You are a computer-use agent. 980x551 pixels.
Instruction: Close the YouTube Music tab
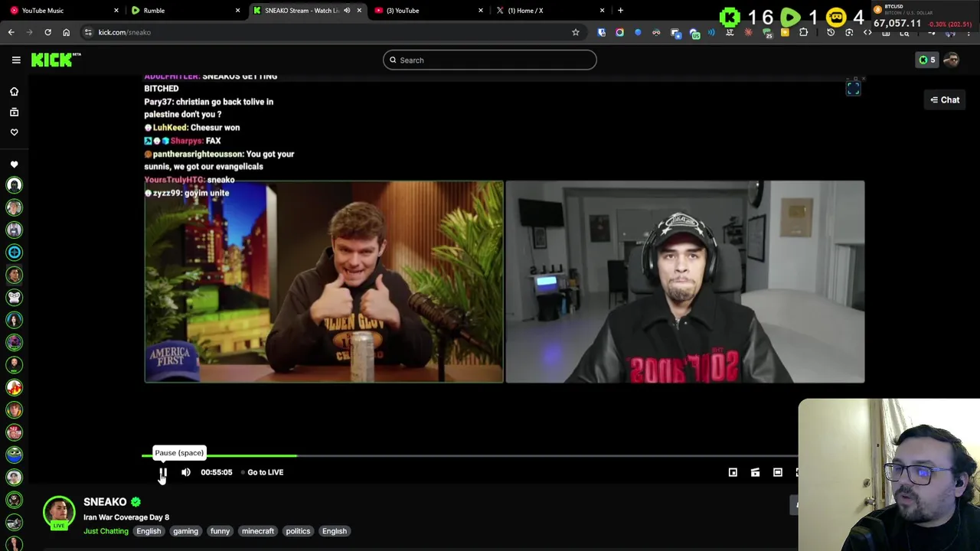click(x=116, y=11)
